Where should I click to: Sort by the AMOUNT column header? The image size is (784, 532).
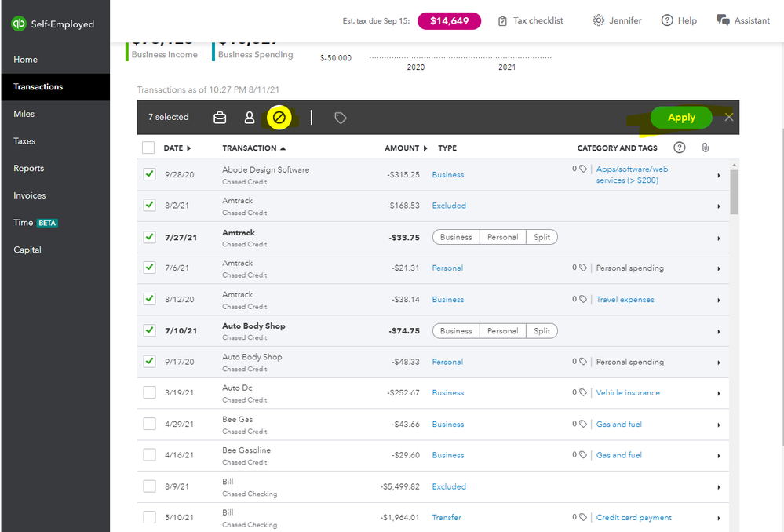pos(406,148)
